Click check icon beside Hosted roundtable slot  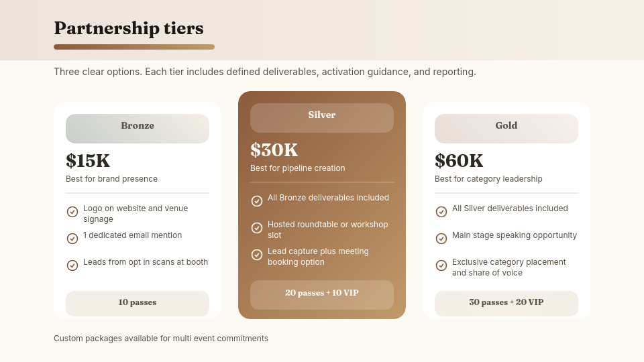coord(257,228)
